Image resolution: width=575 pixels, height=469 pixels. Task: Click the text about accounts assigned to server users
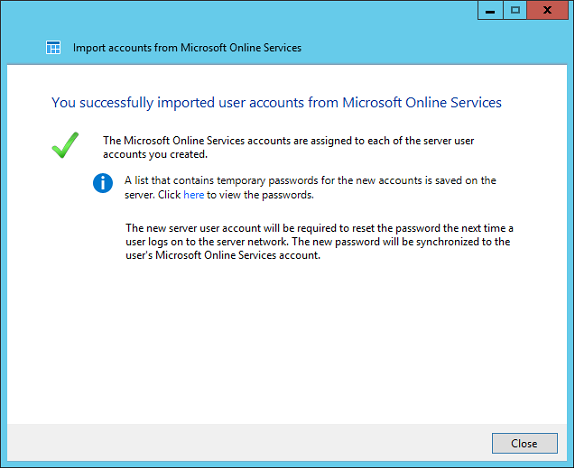point(288,147)
